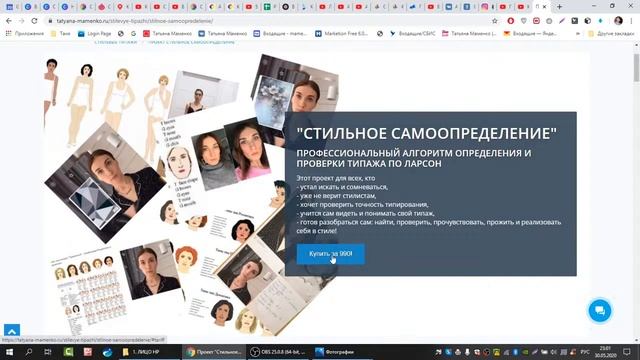The image size is (640, 360).
Task: Click the address bar URL field
Action: pyautogui.click(x=269, y=21)
